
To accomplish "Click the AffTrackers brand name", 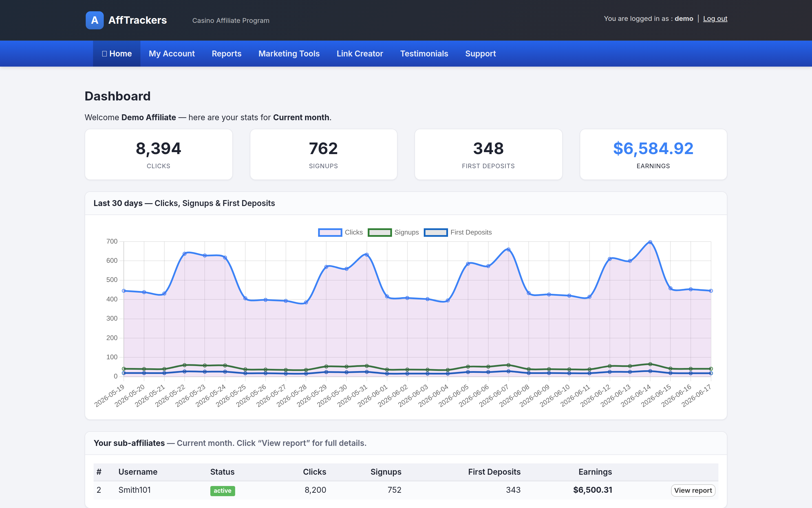I will tap(138, 20).
